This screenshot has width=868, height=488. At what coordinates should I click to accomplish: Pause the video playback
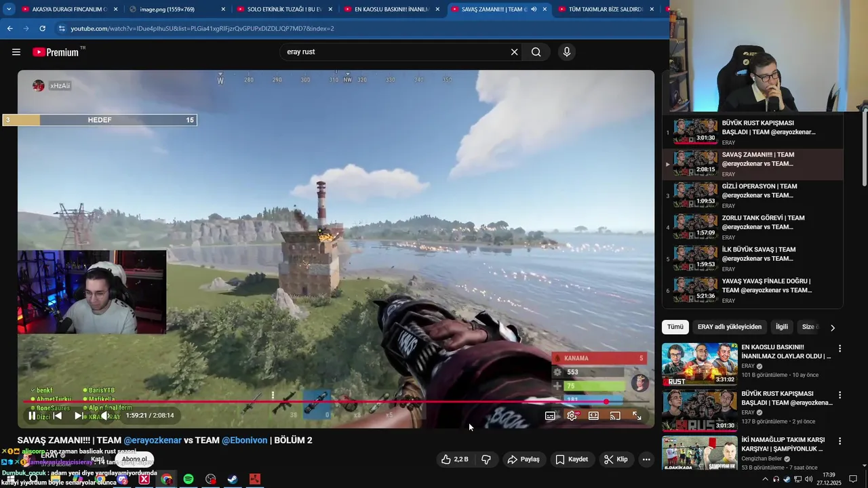pyautogui.click(x=32, y=415)
